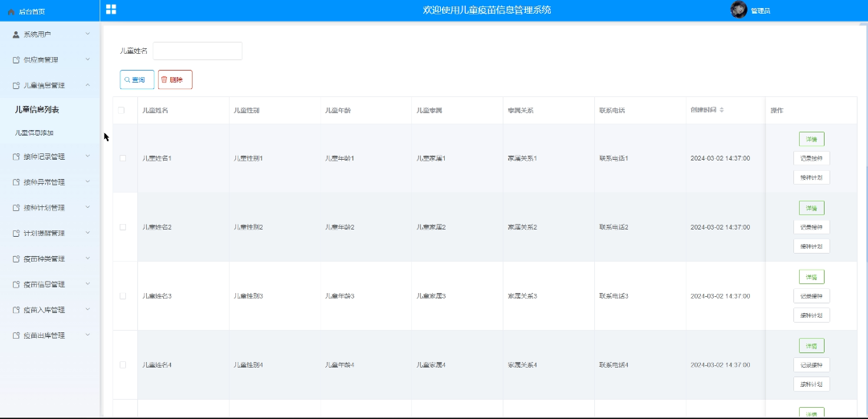Click the icon beside 计划提醒管理

[16, 233]
